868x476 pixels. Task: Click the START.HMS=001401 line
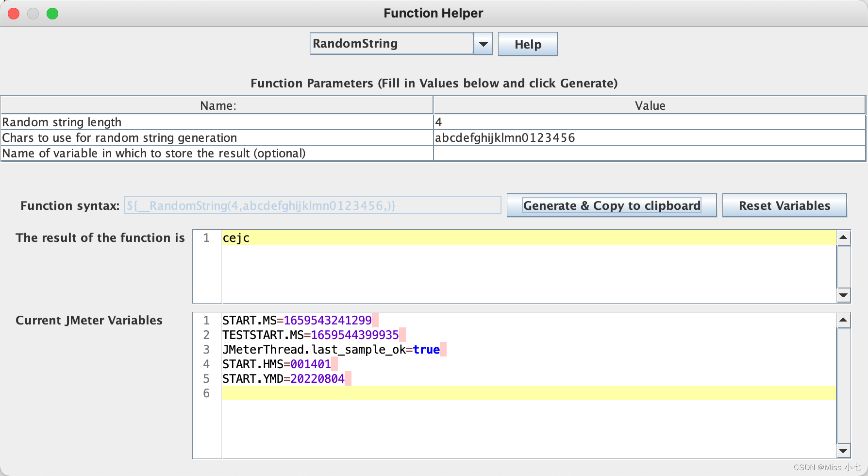[277, 364]
